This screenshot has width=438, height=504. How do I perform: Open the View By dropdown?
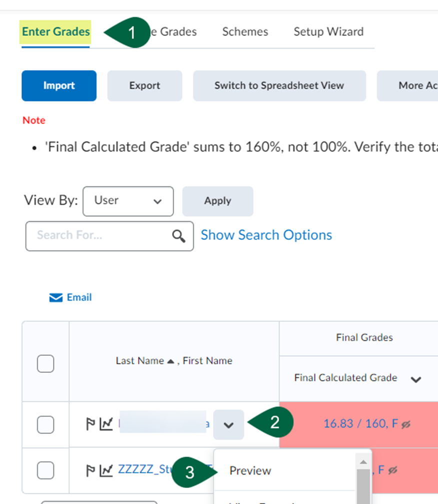tap(128, 201)
